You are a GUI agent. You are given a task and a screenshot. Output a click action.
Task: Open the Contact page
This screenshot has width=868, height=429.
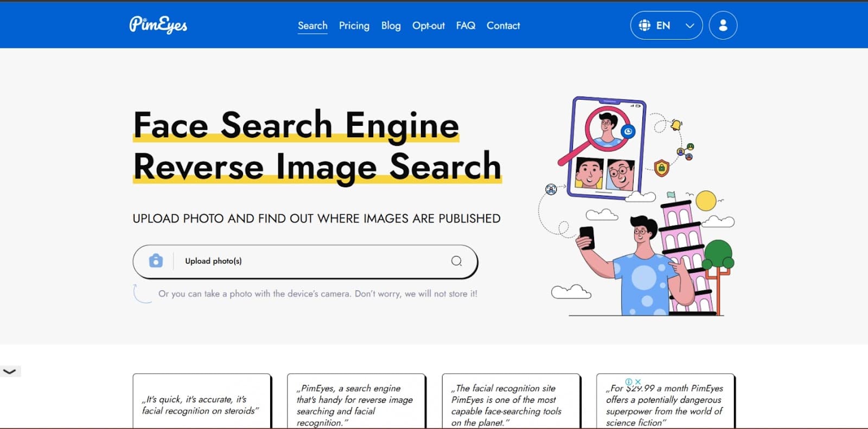point(503,25)
